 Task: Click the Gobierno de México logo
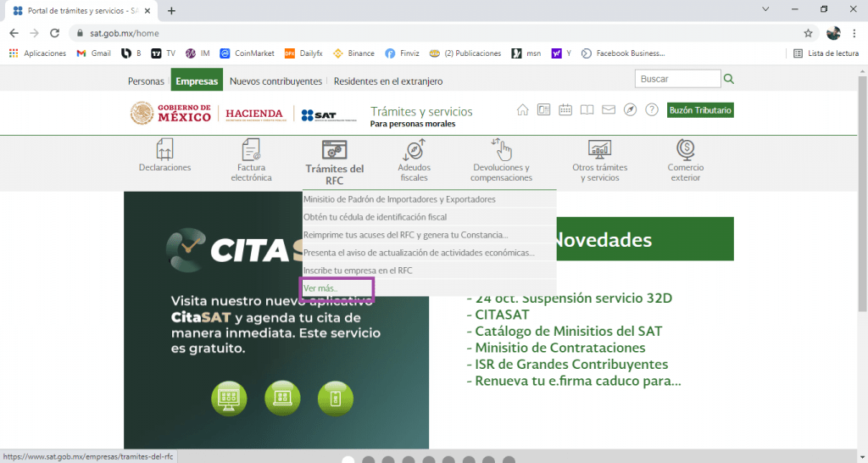tap(170, 113)
